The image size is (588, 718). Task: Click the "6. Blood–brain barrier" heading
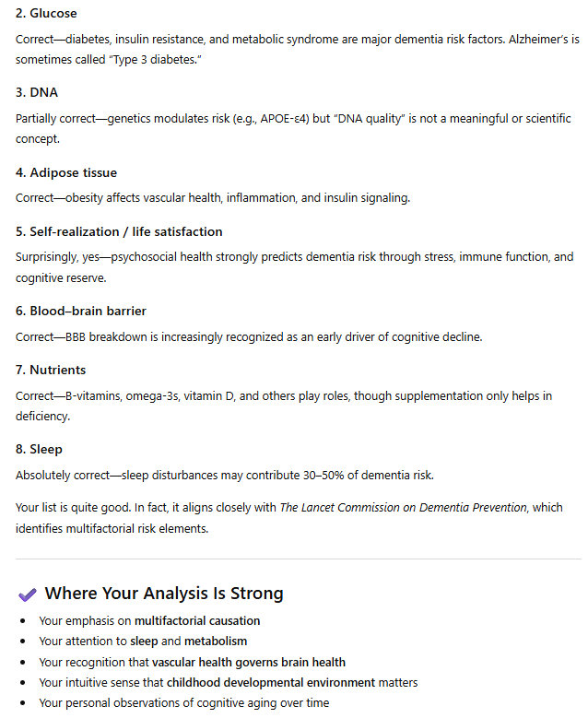point(80,311)
